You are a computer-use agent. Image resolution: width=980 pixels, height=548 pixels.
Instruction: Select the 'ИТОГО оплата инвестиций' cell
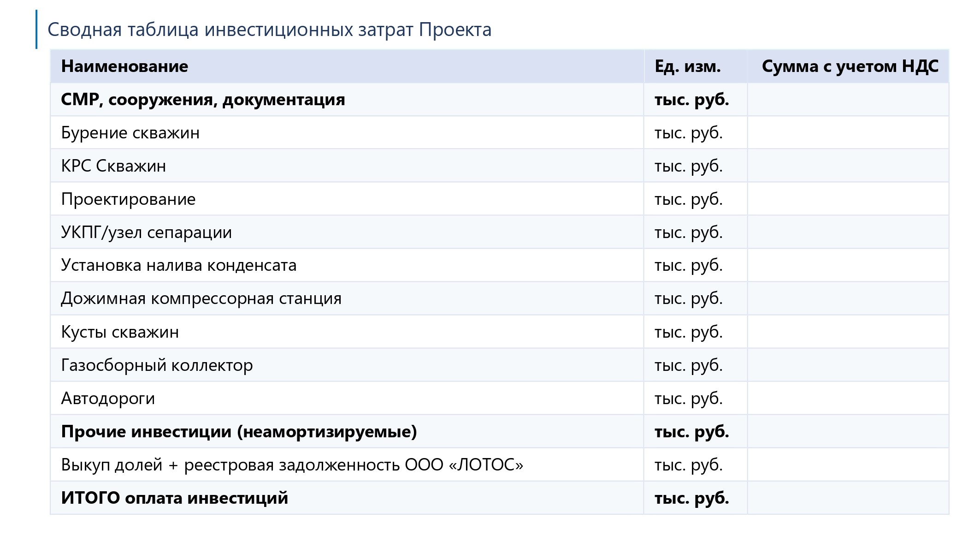(174, 498)
